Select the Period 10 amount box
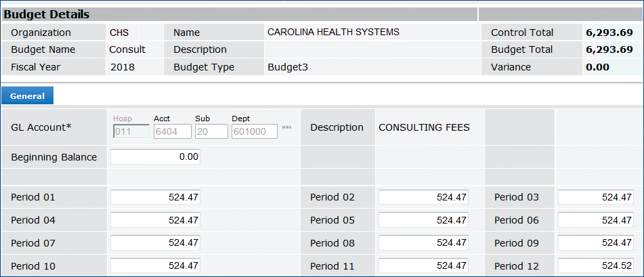This screenshot has height=277, width=644. coord(155,266)
